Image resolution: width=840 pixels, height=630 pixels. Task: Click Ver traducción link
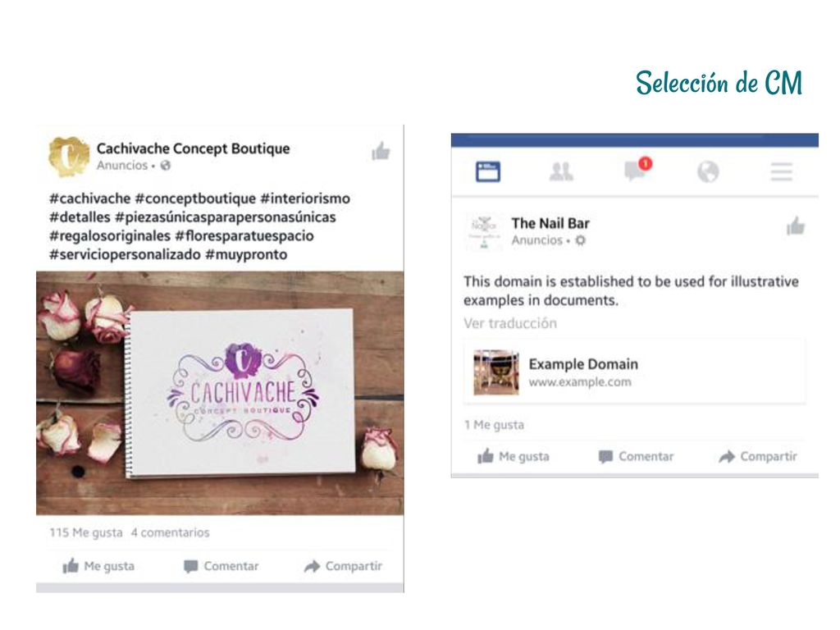[x=510, y=323]
